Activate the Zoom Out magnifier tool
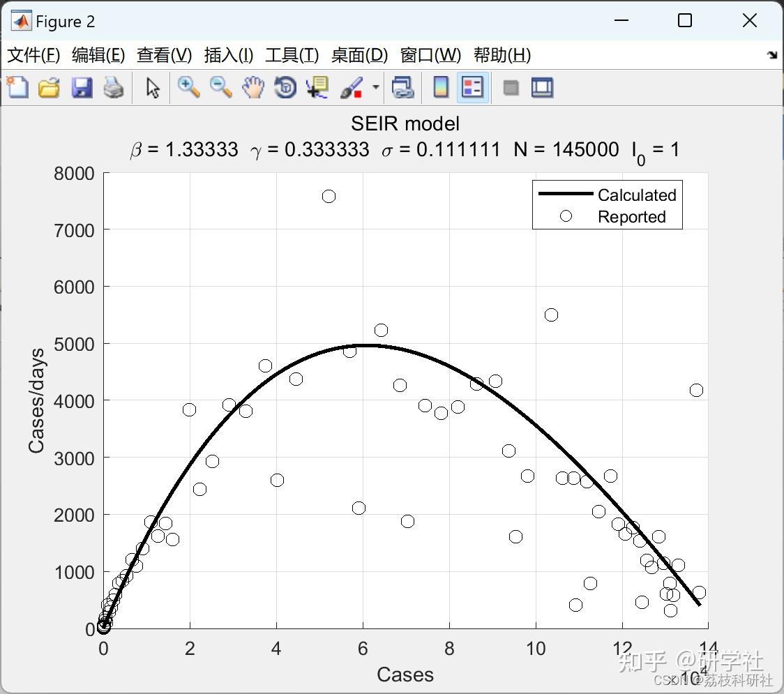This screenshot has height=694, width=784. [220, 87]
